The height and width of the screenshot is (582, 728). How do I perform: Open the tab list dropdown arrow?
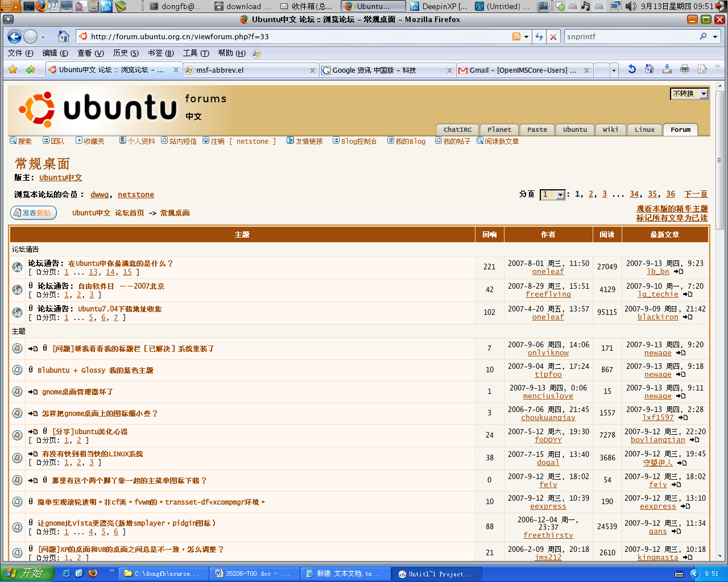[614, 70]
